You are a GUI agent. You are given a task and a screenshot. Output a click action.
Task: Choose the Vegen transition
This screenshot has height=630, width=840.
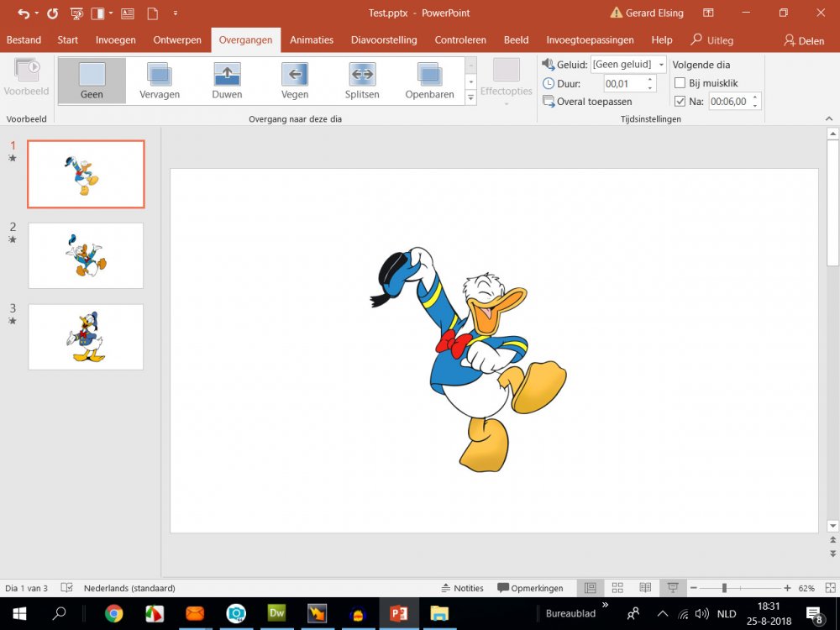(295, 81)
